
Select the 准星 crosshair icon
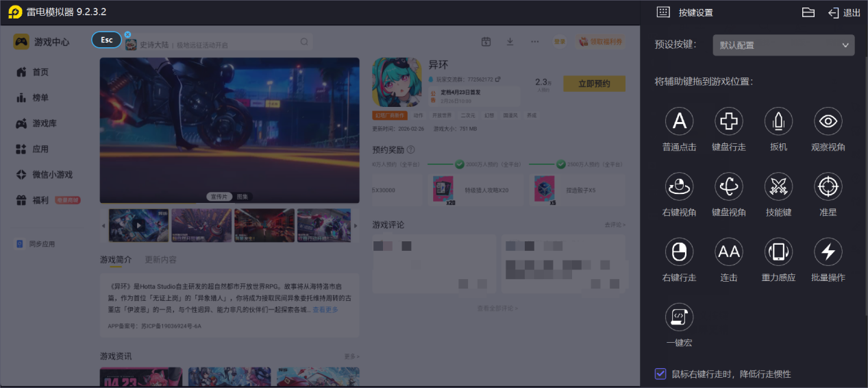pyautogui.click(x=828, y=186)
